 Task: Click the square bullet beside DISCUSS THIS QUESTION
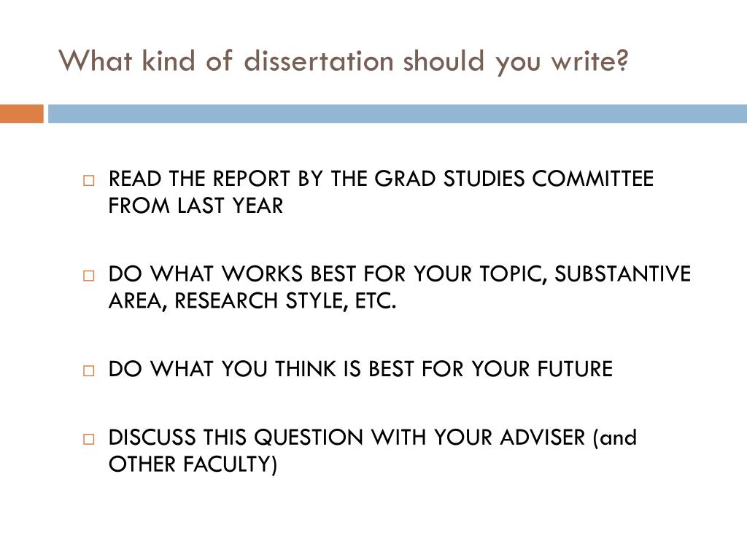point(88,438)
